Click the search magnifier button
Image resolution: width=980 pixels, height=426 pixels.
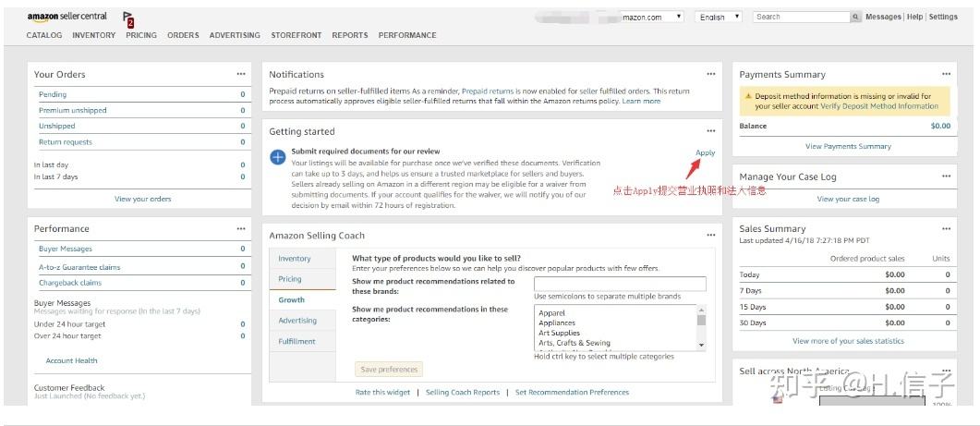tap(855, 17)
